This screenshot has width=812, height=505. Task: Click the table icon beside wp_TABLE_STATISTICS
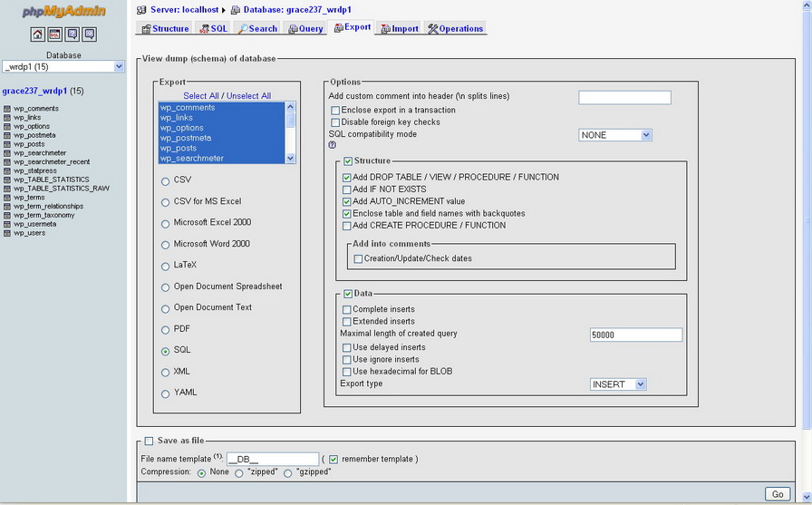click(7, 180)
